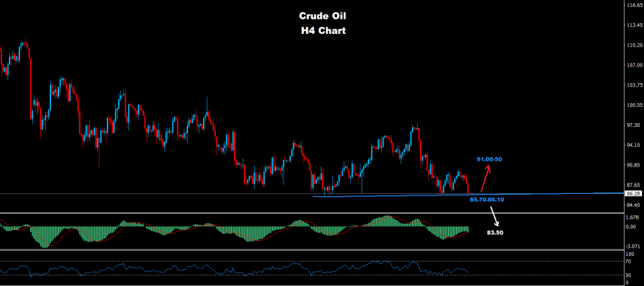
Task: Click the 87.65 price scale value
Action: click(x=633, y=185)
